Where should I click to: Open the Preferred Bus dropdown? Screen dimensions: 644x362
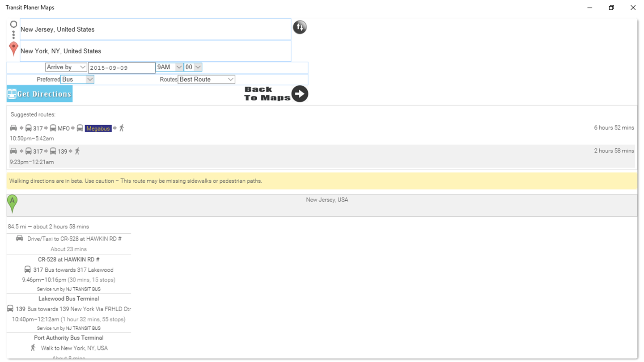(x=77, y=79)
